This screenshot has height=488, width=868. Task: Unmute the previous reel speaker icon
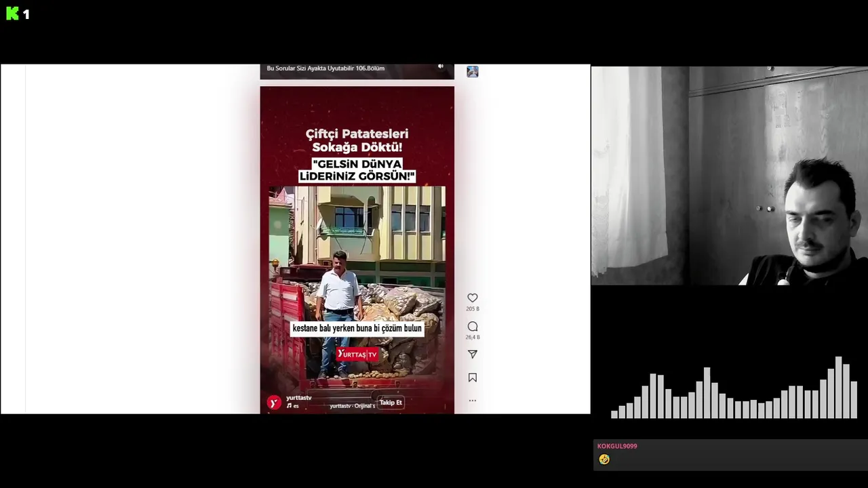pos(441,66)
